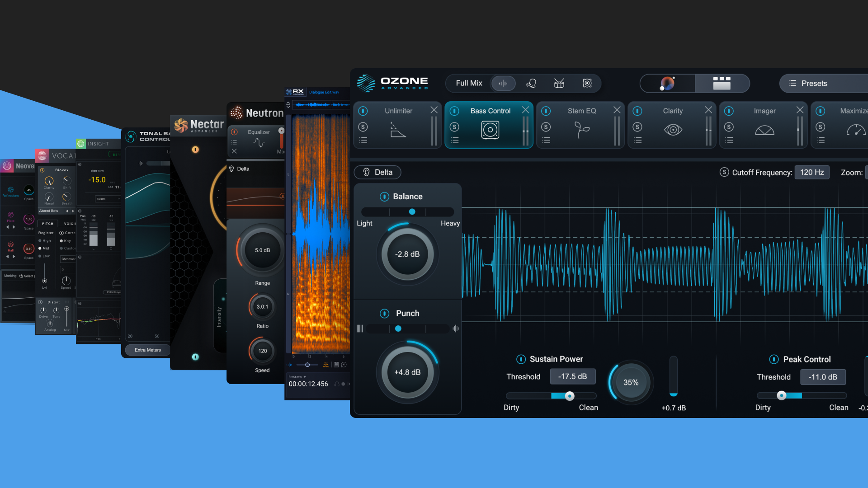This screenshot has width=868, height=488.
Task: Click the Delta button in Neutron
Action: coord(239,169)
